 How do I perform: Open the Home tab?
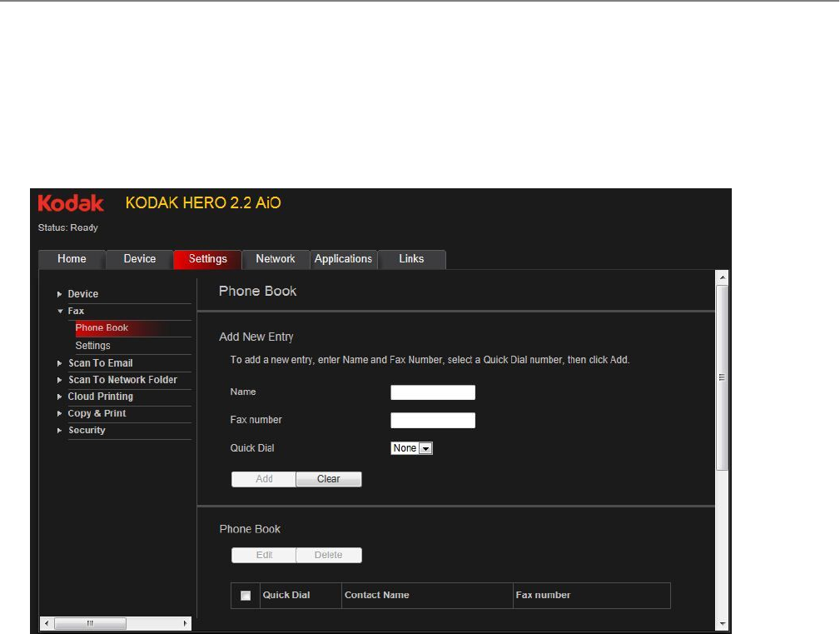click(72, 259)
